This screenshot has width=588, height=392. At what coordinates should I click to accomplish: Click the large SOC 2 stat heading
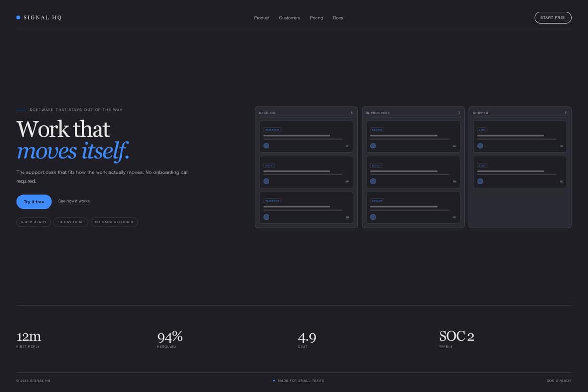click(x=457, y=336)
